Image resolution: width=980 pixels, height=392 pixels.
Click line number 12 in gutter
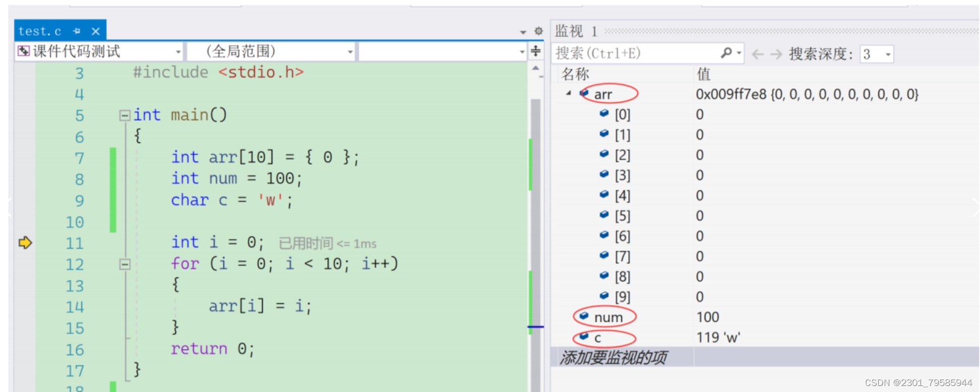75,265
